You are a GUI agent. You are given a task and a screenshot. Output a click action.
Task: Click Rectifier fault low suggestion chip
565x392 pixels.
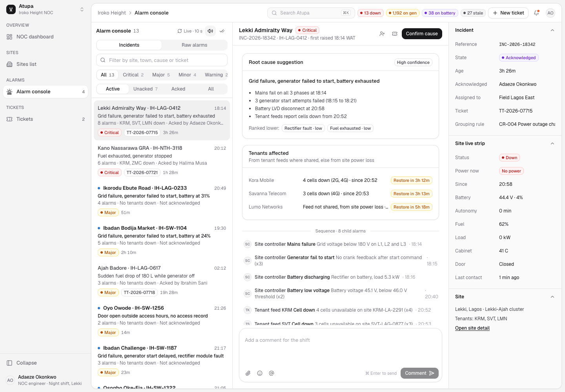point(303,128)
